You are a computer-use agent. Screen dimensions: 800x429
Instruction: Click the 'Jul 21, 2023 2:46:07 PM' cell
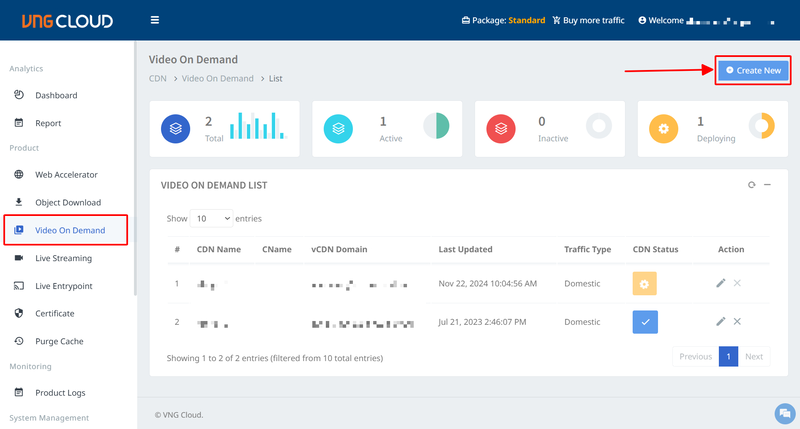click(482, 322)
